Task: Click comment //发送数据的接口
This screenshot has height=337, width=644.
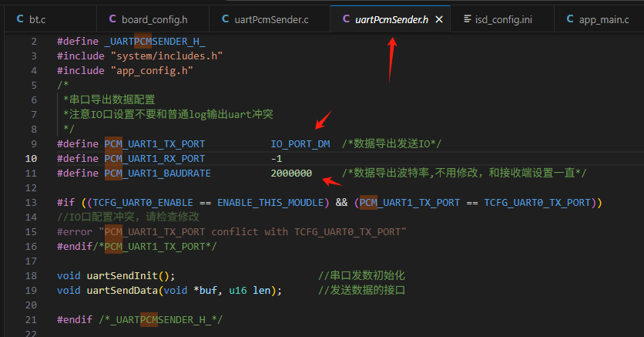Action: [x=361, y=291]
